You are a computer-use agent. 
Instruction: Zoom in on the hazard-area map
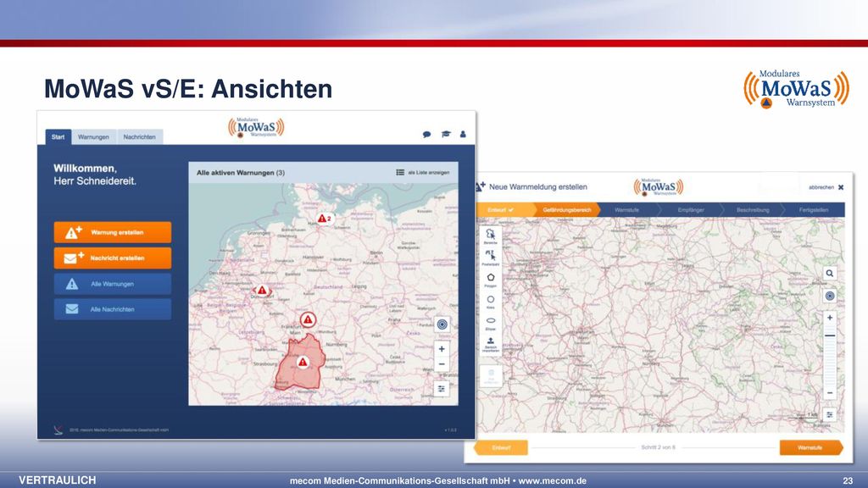(829, 318)
